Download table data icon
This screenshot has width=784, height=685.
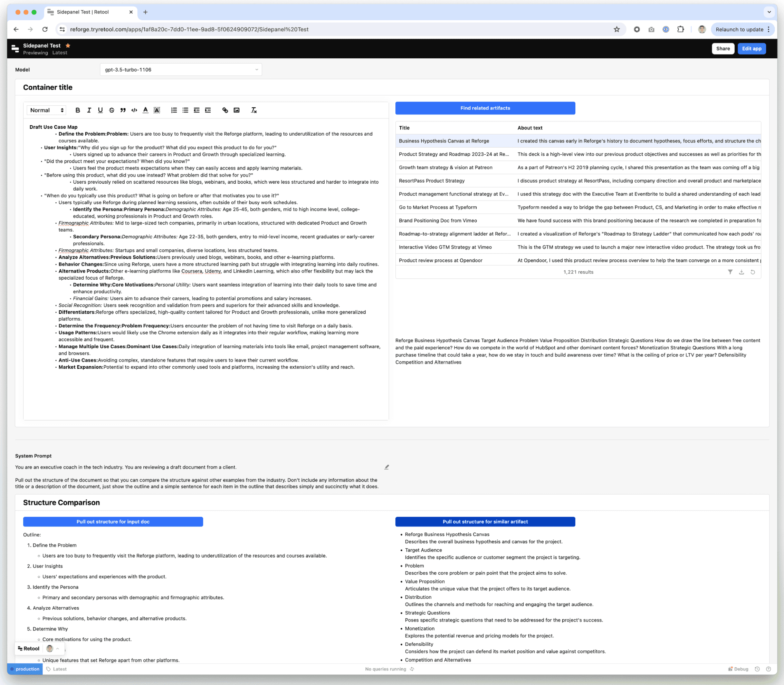[x=741, y=272]
